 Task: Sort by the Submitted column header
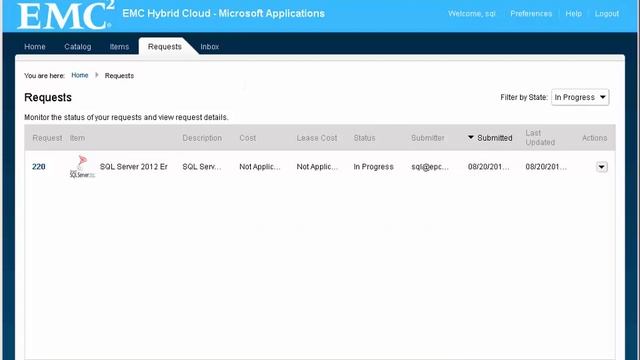(x=495, y=138)
